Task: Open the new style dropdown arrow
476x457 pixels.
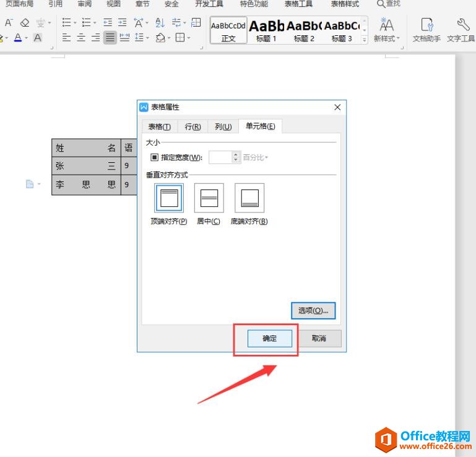Action: click(398, 38)
